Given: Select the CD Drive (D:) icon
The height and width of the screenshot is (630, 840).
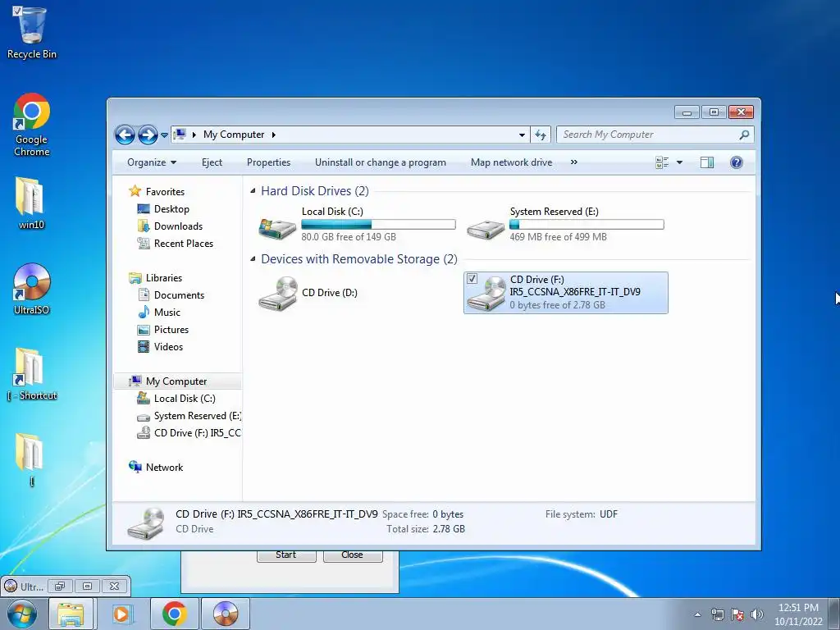Looking at the screenshot, I should pos(277,293).
